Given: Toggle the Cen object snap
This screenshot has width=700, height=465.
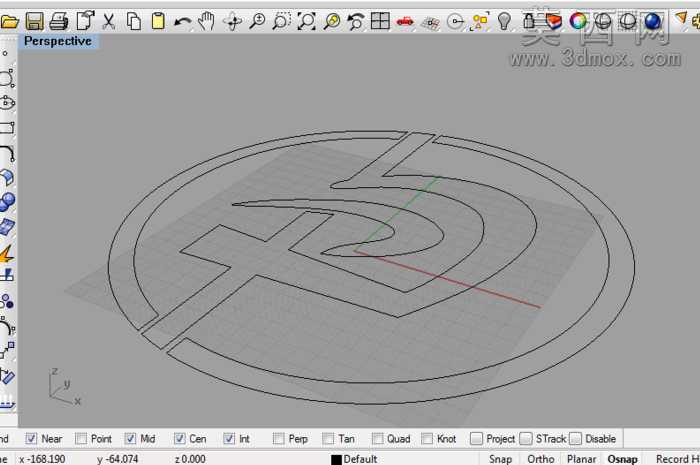Looking at the screenshot, I should click(x=179, y=439).
